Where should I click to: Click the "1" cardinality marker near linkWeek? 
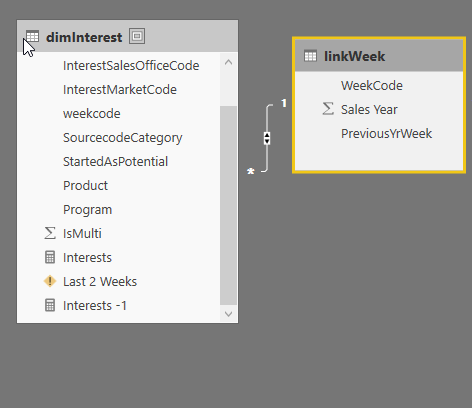284,103
